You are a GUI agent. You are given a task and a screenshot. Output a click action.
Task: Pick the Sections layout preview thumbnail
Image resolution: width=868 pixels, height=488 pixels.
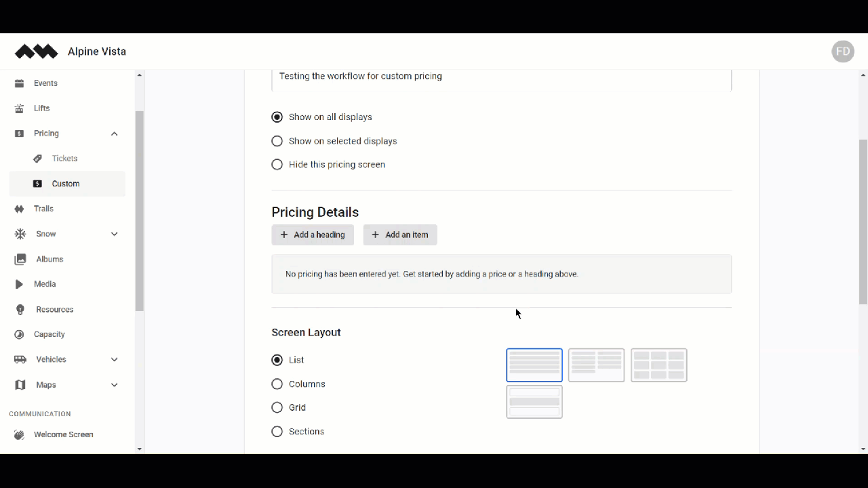click(x=534, y=402)
